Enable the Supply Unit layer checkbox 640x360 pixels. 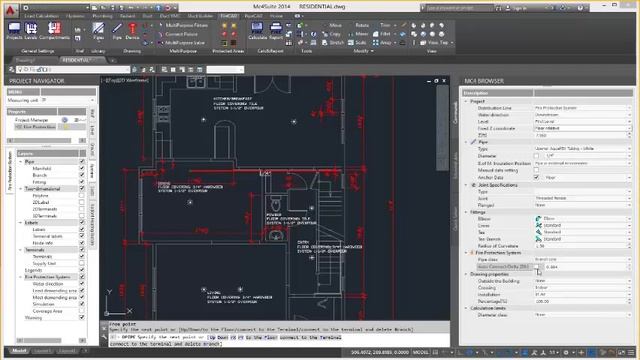[82, 263]
